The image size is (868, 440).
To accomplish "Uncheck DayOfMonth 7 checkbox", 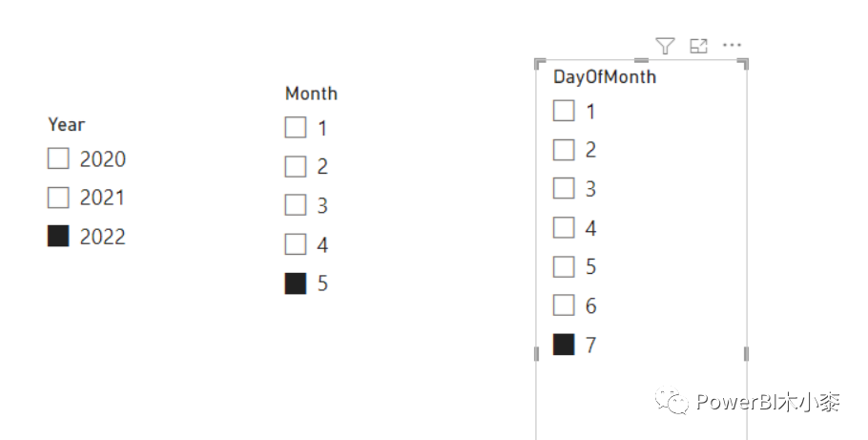I will [564, 345].
